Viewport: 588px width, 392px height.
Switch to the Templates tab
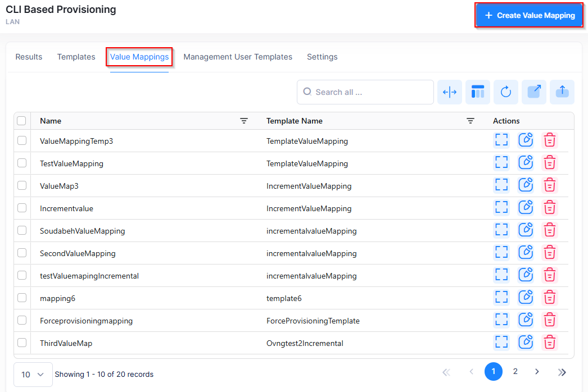point(76,57)
